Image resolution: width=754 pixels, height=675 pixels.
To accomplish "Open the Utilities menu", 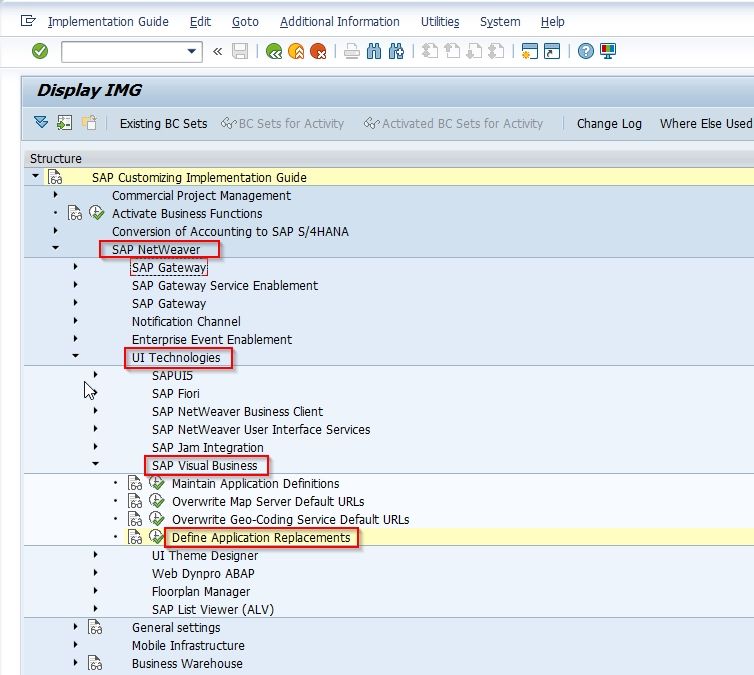I will [440, 22].
